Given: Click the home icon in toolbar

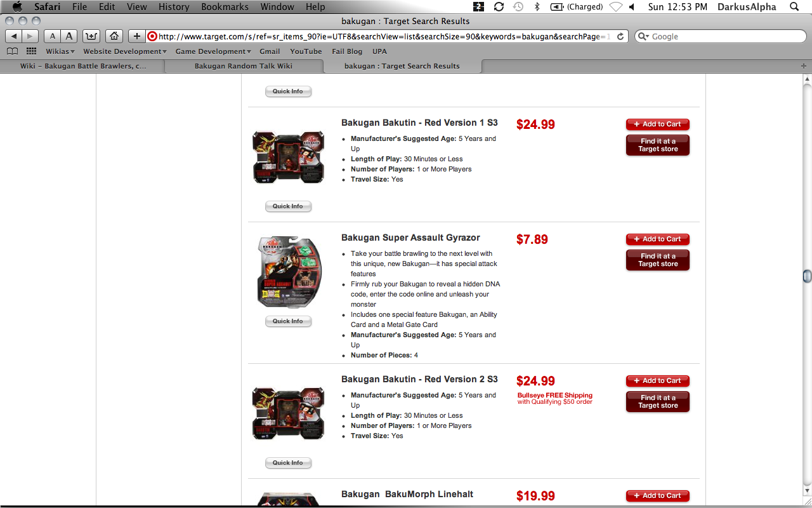Looking at the screenshot, I should click(114, 36).
